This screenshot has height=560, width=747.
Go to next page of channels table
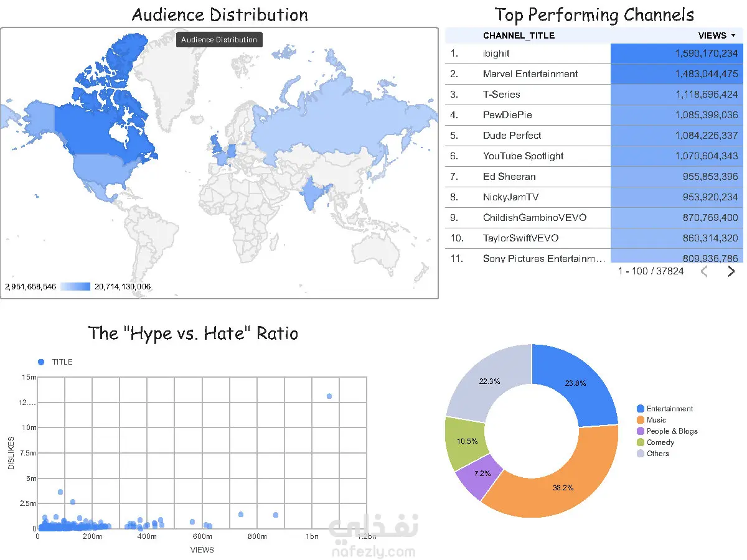point(731,271)
